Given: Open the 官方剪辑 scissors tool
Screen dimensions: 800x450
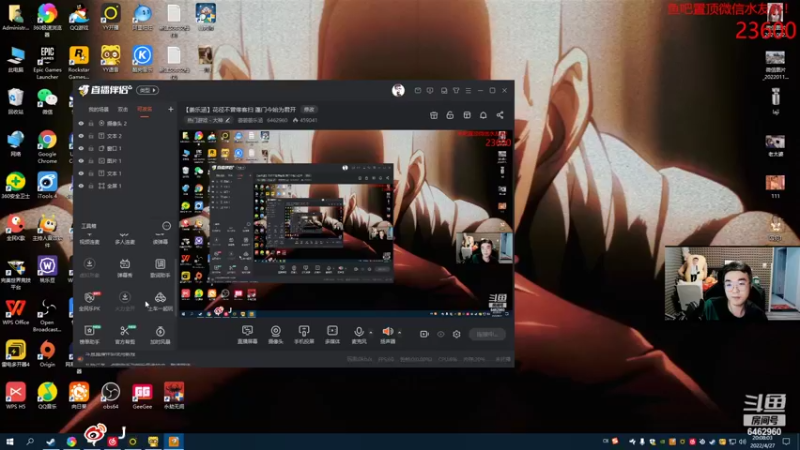Looking at the screenshot, I should [x=124, y=334].
